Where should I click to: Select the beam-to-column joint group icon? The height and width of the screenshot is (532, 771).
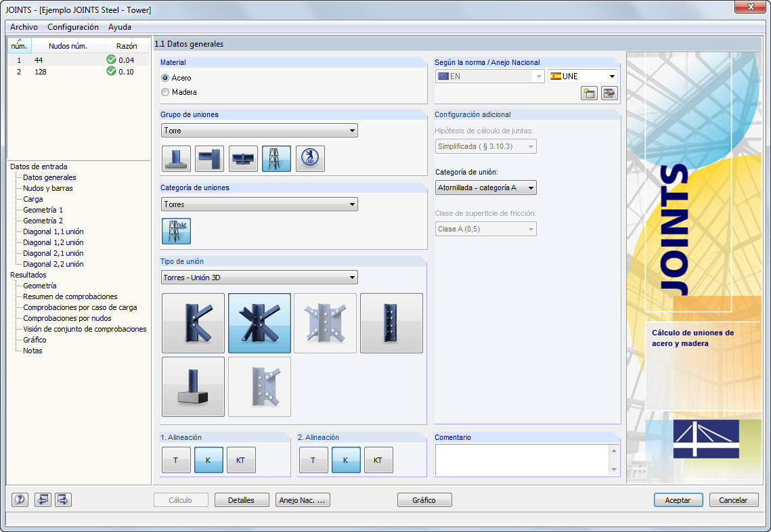coord(209,158)
